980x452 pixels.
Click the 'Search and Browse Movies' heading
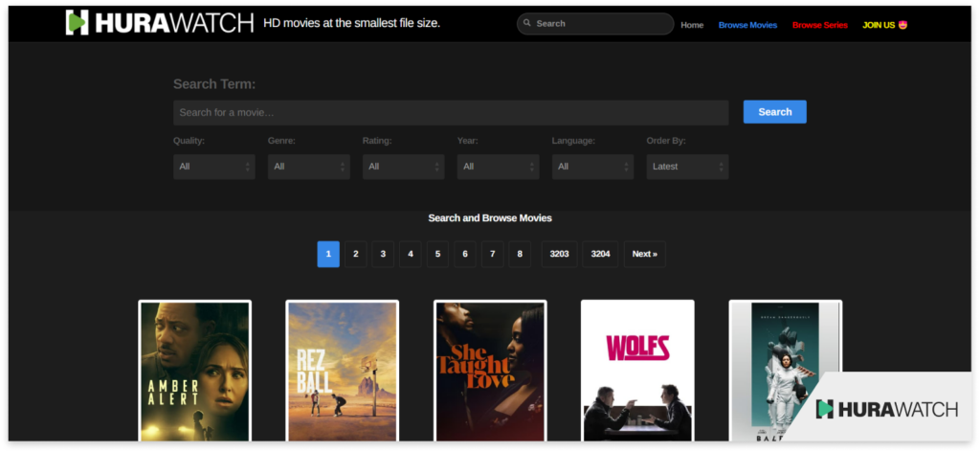(490, 218)
